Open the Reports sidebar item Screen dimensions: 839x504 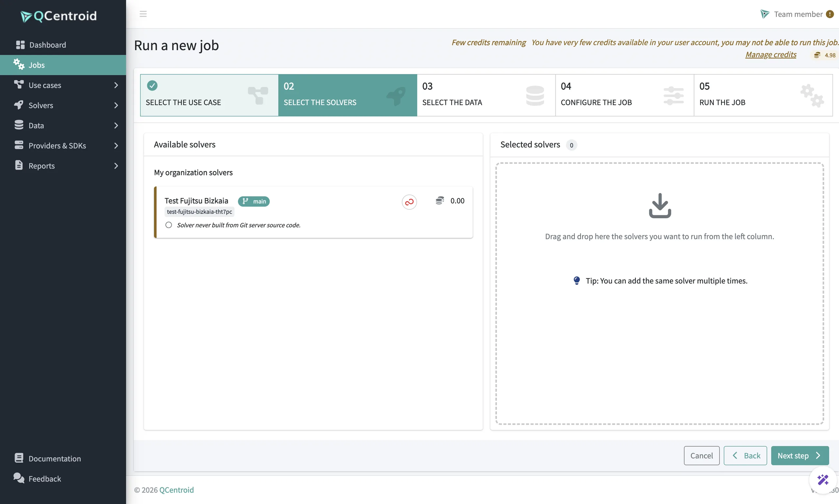pyautogui.click(x=63, y=166)
